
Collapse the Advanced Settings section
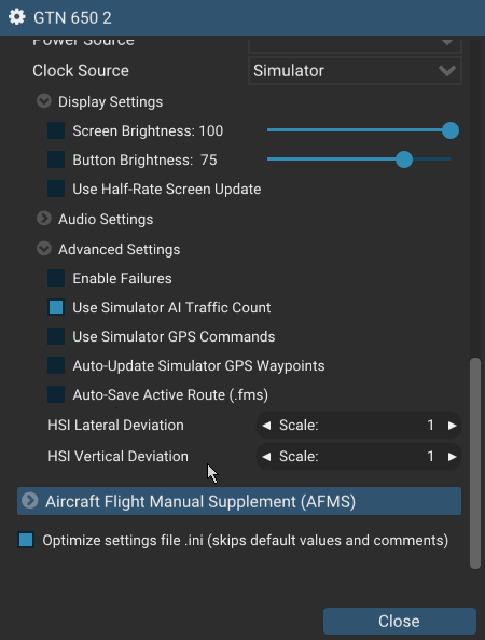pyautogui.click(x=44, y=248)
